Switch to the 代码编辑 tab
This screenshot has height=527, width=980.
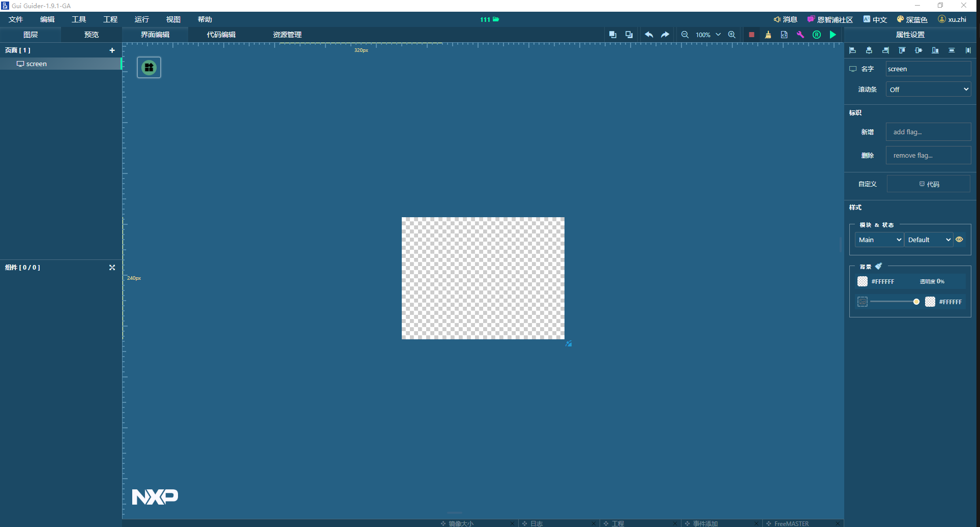click(221, 35)
